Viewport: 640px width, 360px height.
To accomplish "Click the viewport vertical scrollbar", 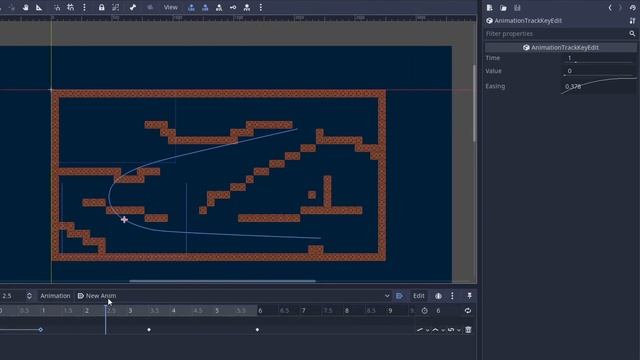I will pyautogui.click(x=474, y=103).
